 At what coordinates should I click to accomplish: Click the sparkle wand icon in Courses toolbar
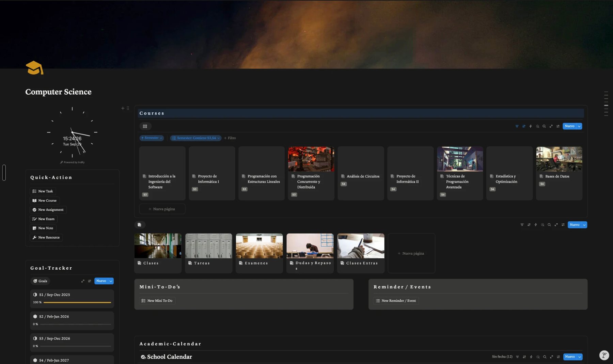pos(537,126)
